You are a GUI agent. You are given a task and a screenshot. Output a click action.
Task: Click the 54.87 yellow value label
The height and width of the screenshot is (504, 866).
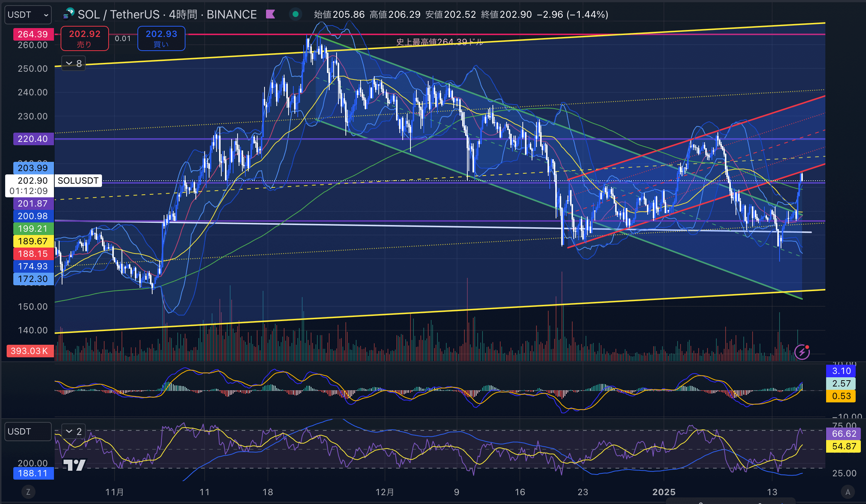[844, 446]
